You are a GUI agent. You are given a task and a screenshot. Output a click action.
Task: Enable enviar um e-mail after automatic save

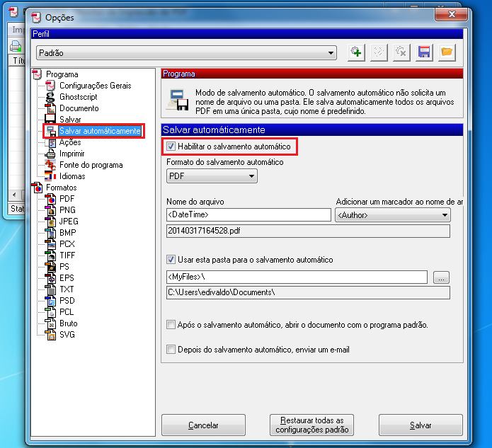point(171,349)
